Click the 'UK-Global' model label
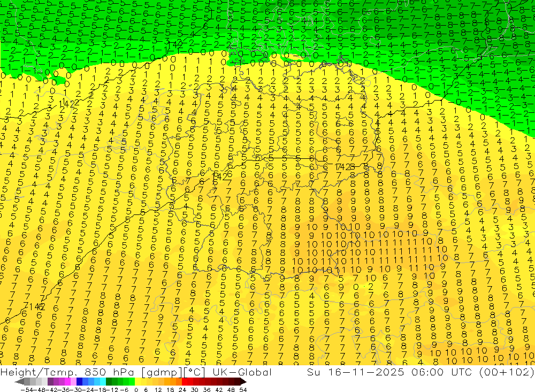This screenshot has height=392, width=535. coord(242,372)
